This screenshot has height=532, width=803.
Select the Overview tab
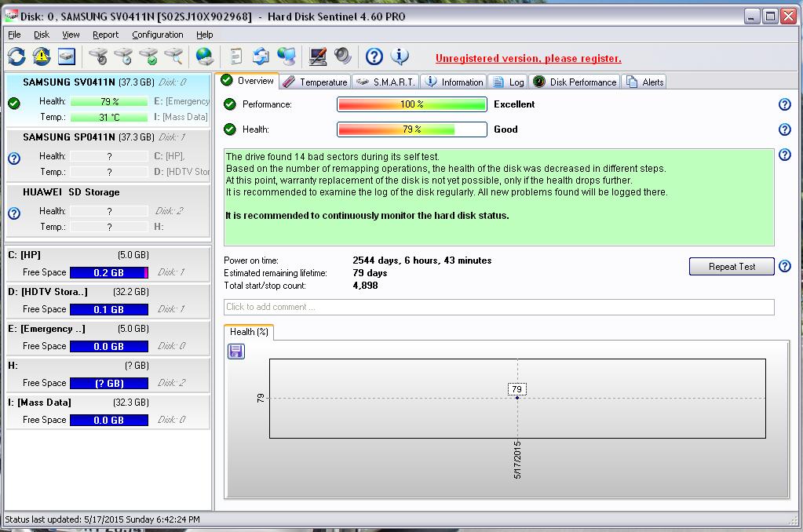247,81
